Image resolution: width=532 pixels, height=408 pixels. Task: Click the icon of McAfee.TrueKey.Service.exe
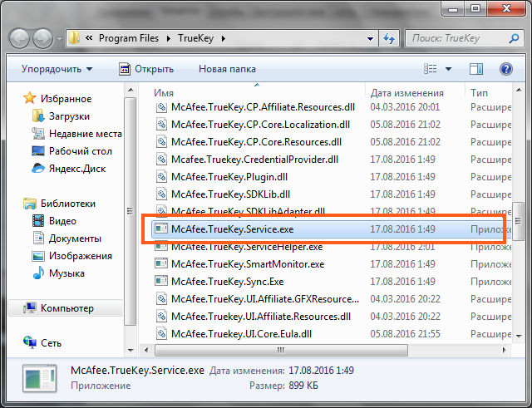click(x=161, y=229)
